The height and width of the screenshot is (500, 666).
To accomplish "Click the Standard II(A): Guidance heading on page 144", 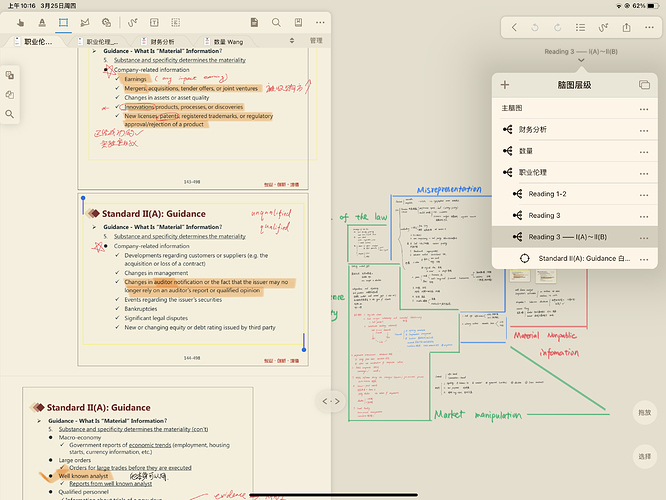I will (x=153, y=214).
